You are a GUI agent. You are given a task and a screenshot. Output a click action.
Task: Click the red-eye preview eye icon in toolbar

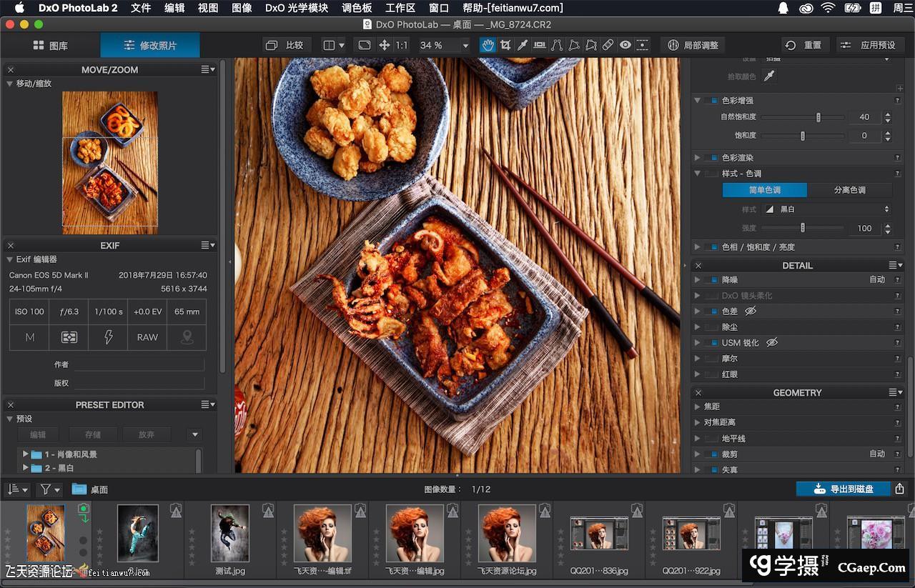(x=625, y=45)
